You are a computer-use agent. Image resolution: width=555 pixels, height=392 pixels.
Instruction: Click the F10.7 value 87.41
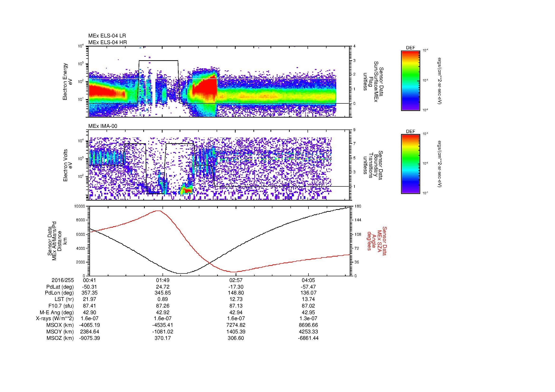pyautogui.click(x=90, y=306)
